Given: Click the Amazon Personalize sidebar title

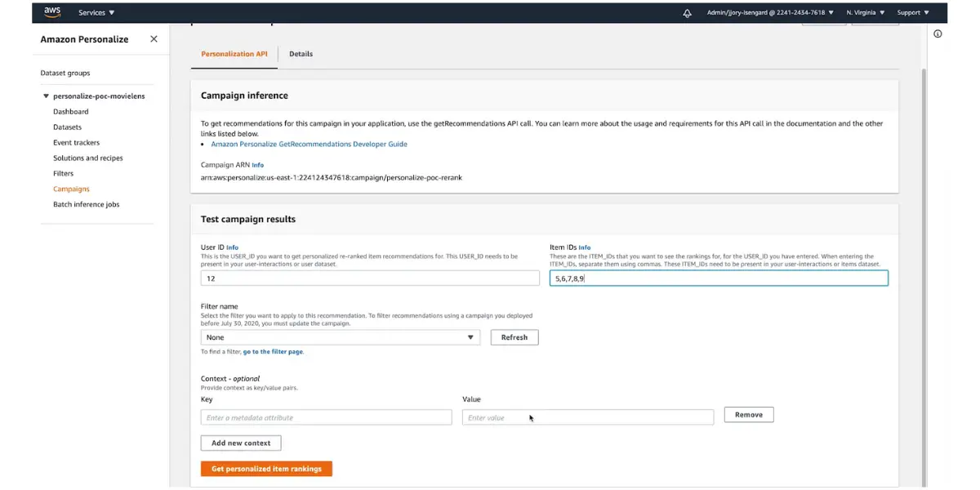Looking at the screenshot, I should (x=84, y=39).
